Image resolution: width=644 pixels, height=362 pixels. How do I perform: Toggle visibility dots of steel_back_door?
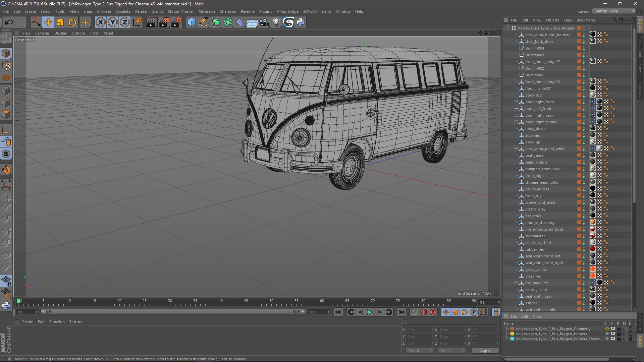[584, 42]
